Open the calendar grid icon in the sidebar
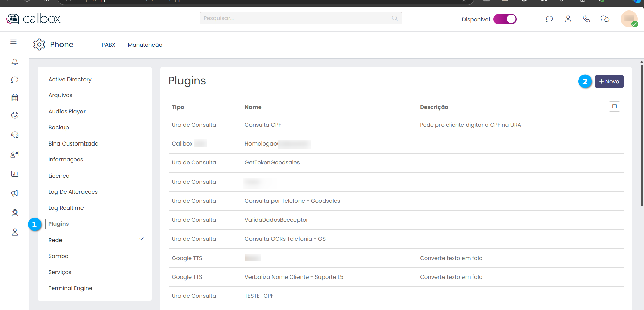Viewport: 644px width, 310px height. coord(15,98)
